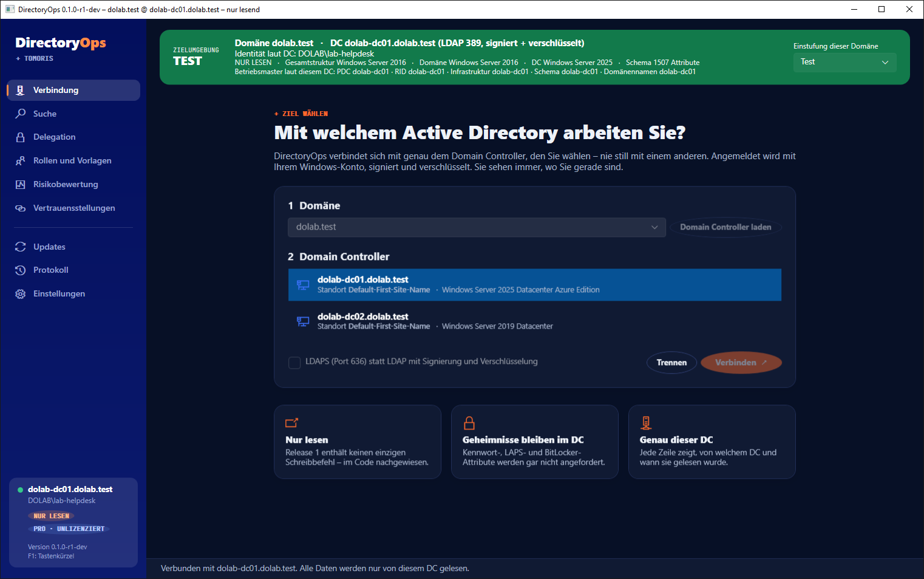Click the DirectoryOps app icon in title bar

[10, 9]
